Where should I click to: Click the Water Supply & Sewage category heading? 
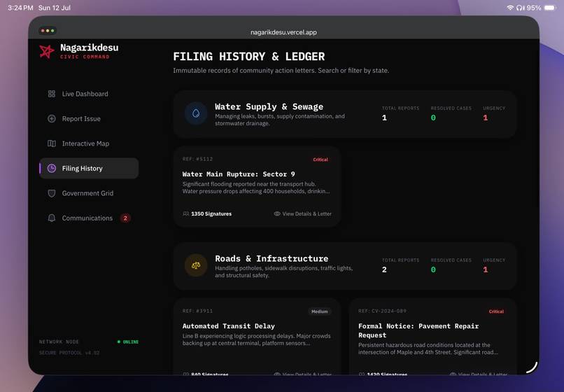point(269,106)
